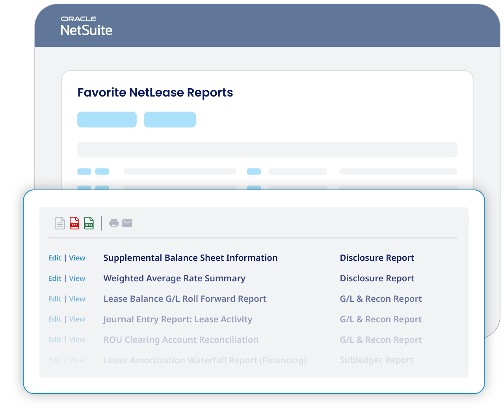View Supplemental Balance Sheet Information report
Screen dimensions: 504x420
click(77, 258)
